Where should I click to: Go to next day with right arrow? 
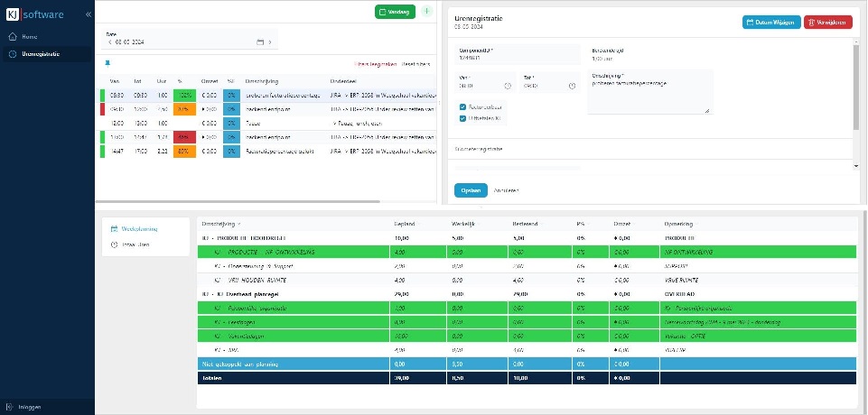269,42
